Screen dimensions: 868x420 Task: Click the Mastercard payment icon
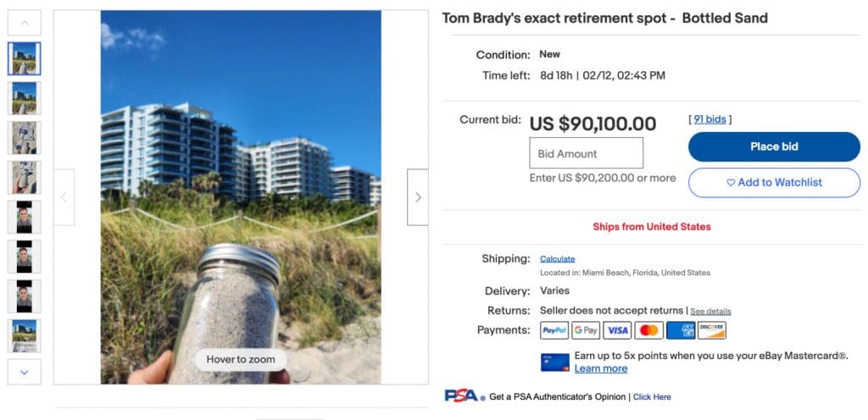[648, 330]
